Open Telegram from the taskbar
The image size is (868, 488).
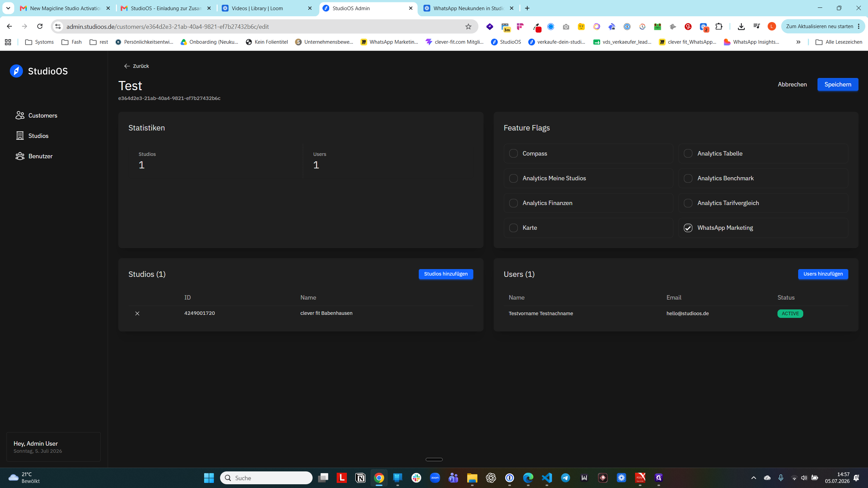pyautogui.click(x=566, y=478)
